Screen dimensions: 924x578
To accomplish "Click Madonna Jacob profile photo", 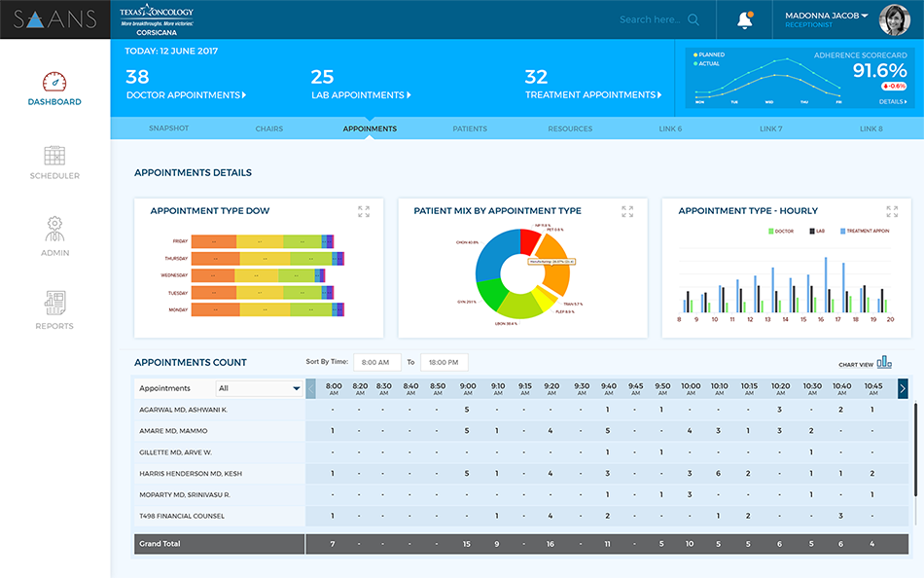I will [x=894, y=19].
